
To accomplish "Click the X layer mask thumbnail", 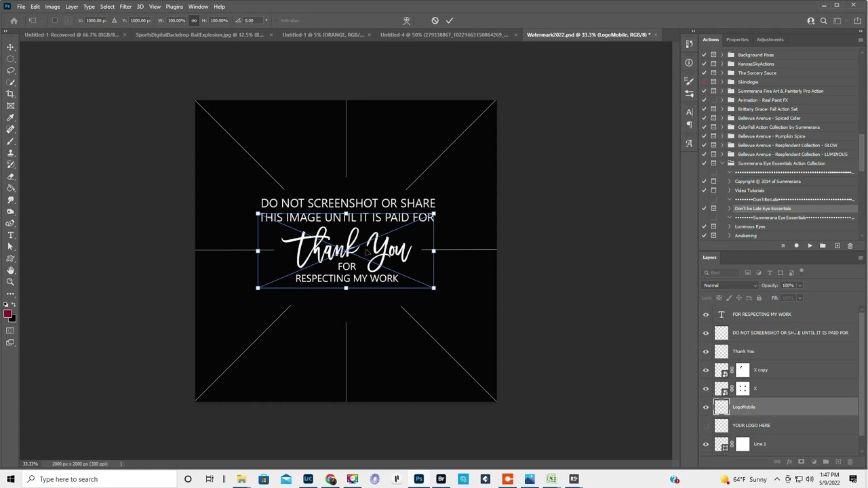I will (743, 388).
